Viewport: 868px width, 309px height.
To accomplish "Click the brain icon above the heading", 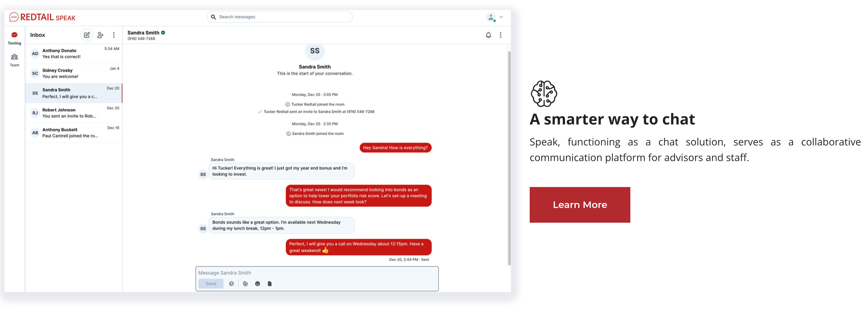I will click(544, 94).
